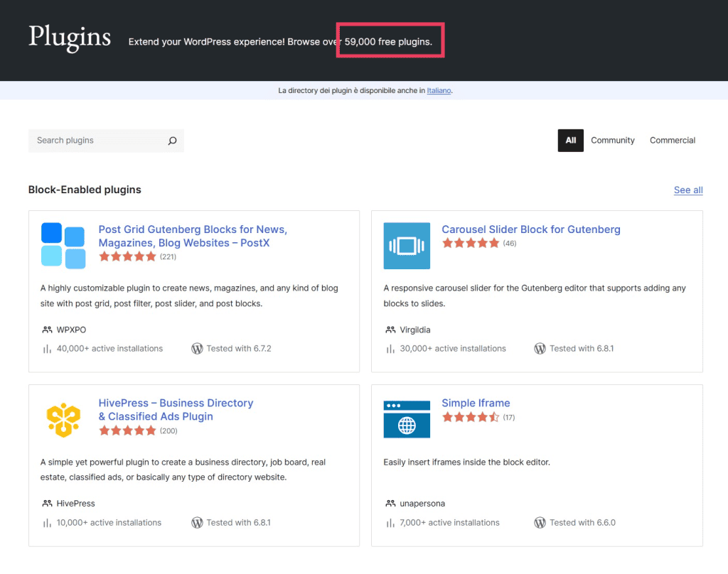Click WordPress logo next to Tested with 6.7.2
This screenshot has width=728, height=574.
point(197,349)
